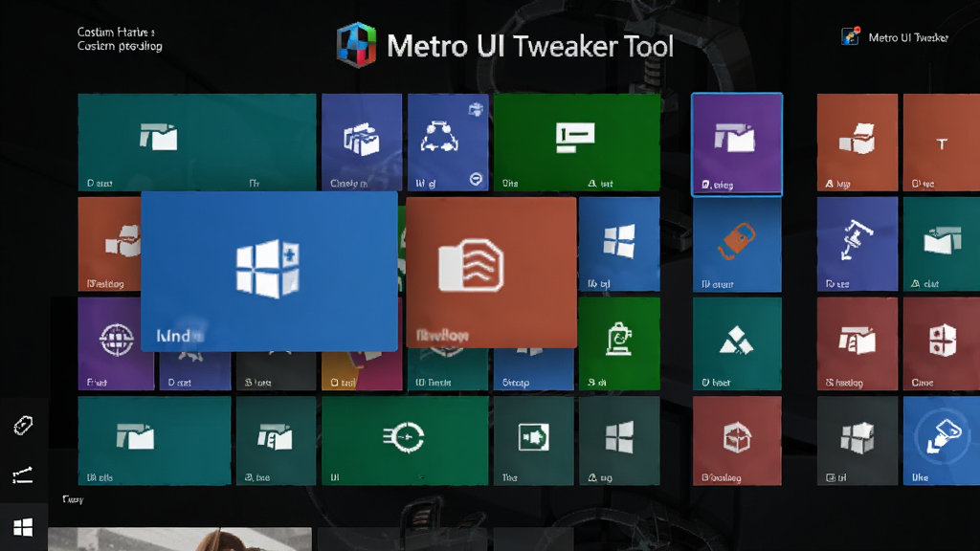Open the orange open-box tile in the top row
980x551 pixels.
(x=857, y=142)
